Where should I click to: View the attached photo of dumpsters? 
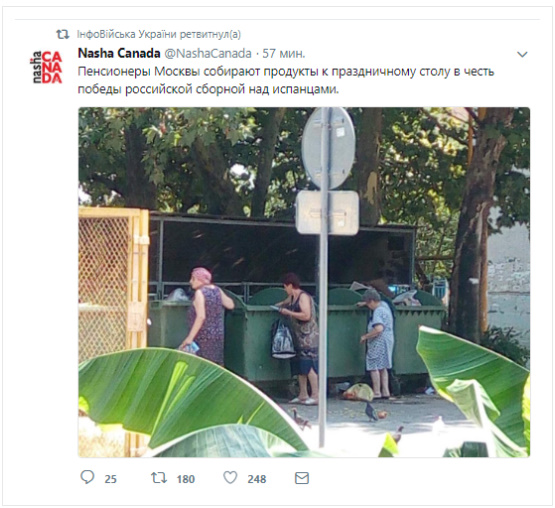click(304, 282)
